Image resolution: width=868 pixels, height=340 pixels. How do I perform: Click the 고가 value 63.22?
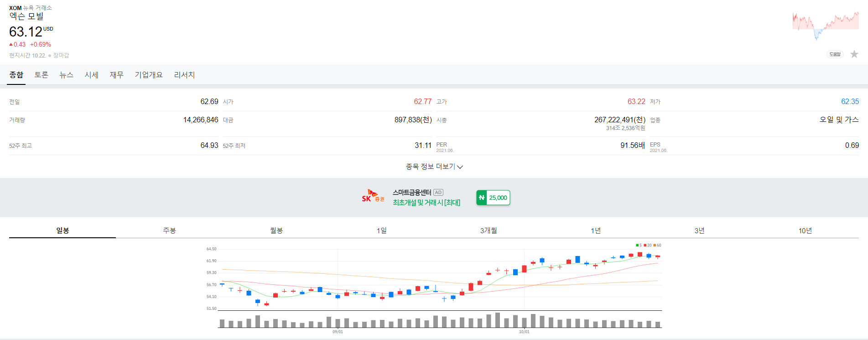point(636,101)
